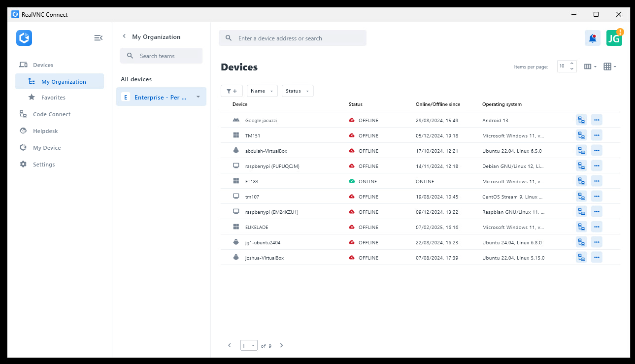
Task: Select the tm107 device name
Action: (252, 197)
